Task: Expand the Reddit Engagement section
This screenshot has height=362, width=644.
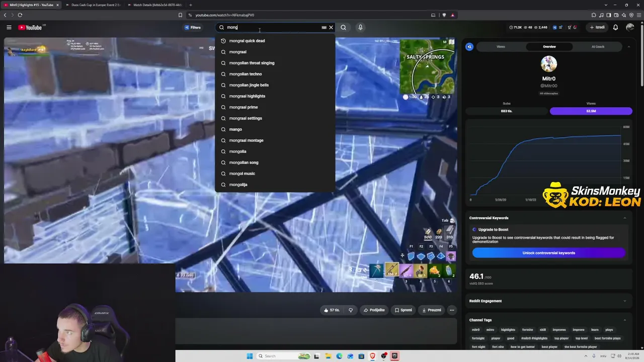Action: pyautogui.click(x=625, y=301)
